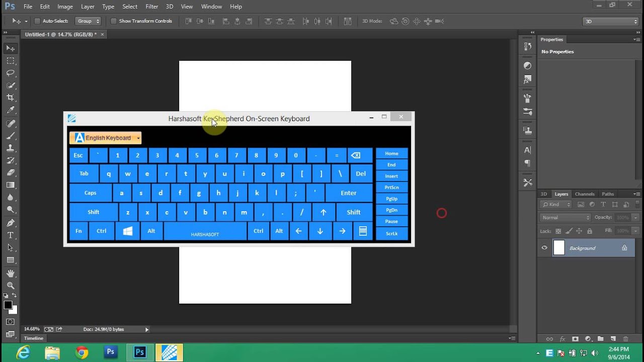Switch to the Channels tab
This screenshot has width=644, height=362.
pos(585,194)
